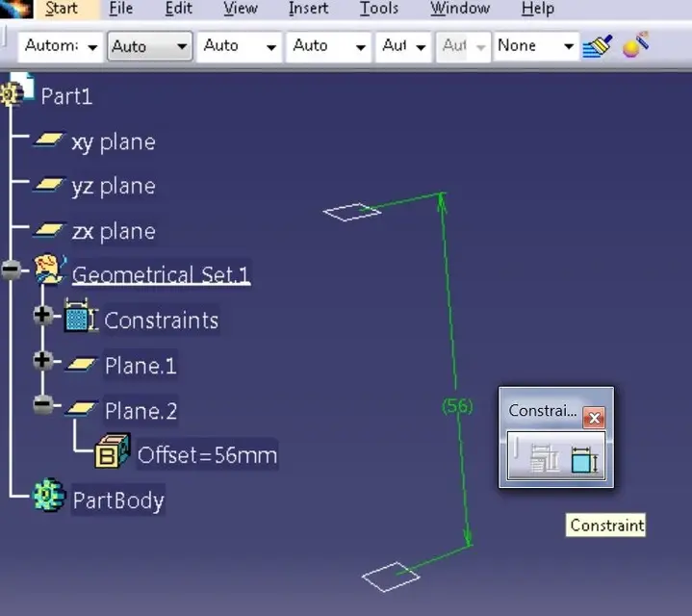Open the None dropdown

(536, 46)
